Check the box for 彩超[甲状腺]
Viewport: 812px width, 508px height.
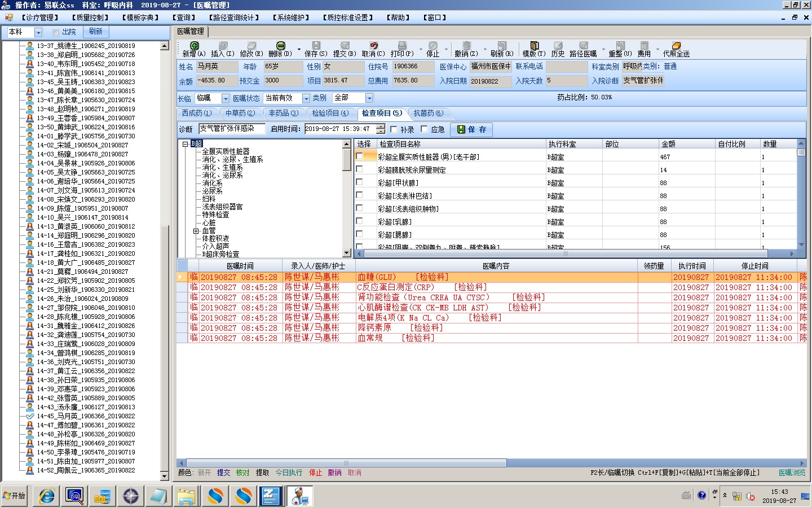pyautogui.click(x=359, y=182)
